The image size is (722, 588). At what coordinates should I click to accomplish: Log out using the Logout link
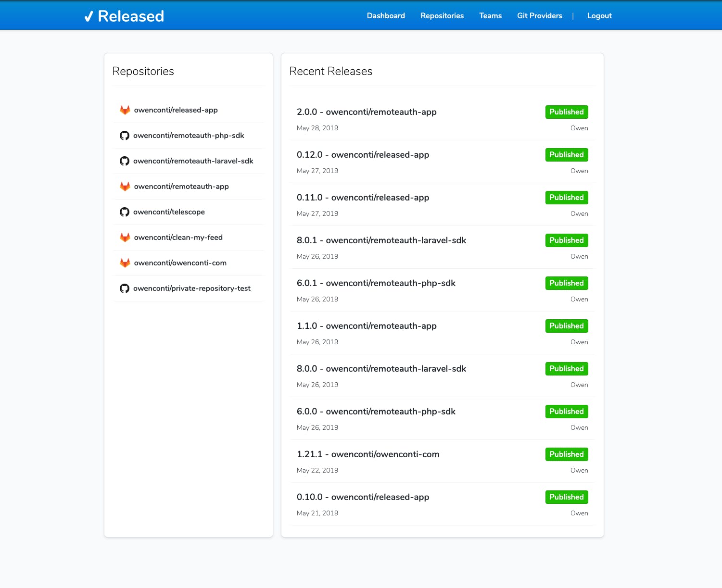(599, 16)
